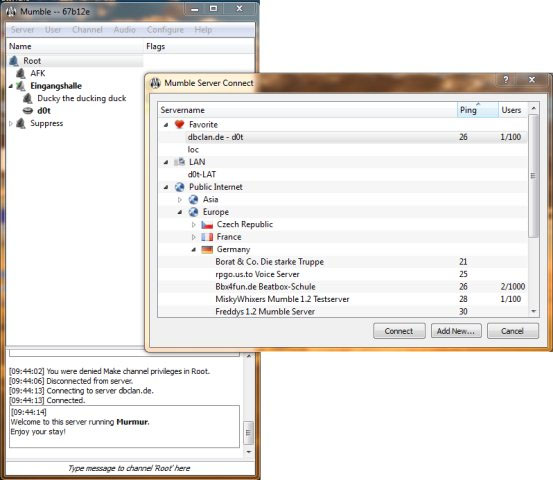Click the Mumble Server Connect dialog logo
Viewport: 553px width, 480px height.
point(156,83)
